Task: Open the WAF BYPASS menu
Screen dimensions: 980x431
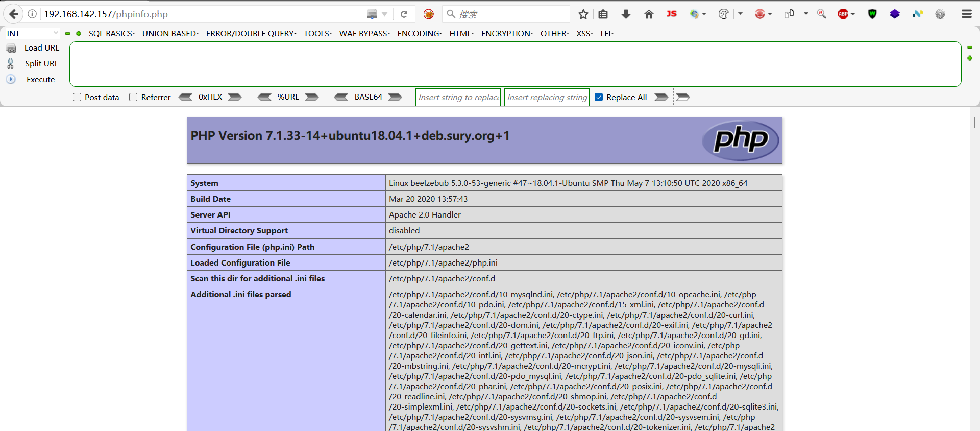Action: coord(365,34)
